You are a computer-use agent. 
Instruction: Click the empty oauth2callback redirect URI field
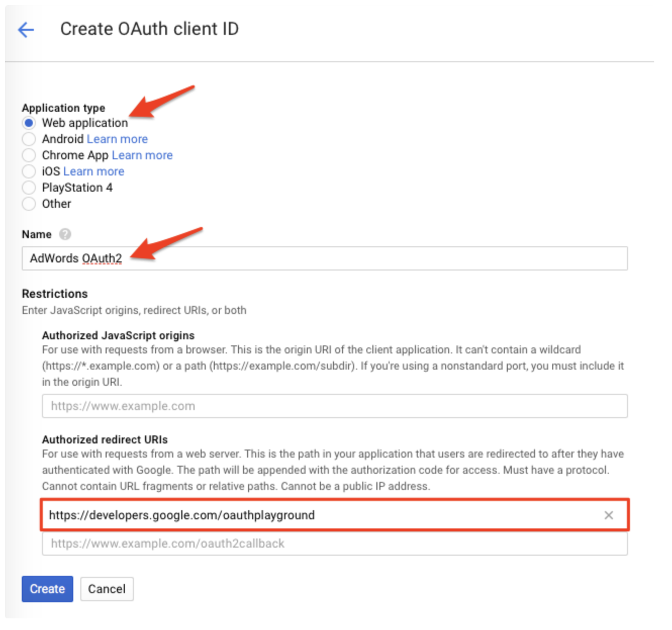pos(334,544)
